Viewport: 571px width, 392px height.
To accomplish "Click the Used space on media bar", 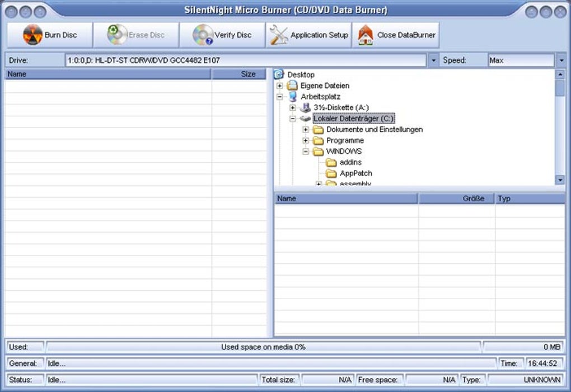I will [x=263, y=347].
